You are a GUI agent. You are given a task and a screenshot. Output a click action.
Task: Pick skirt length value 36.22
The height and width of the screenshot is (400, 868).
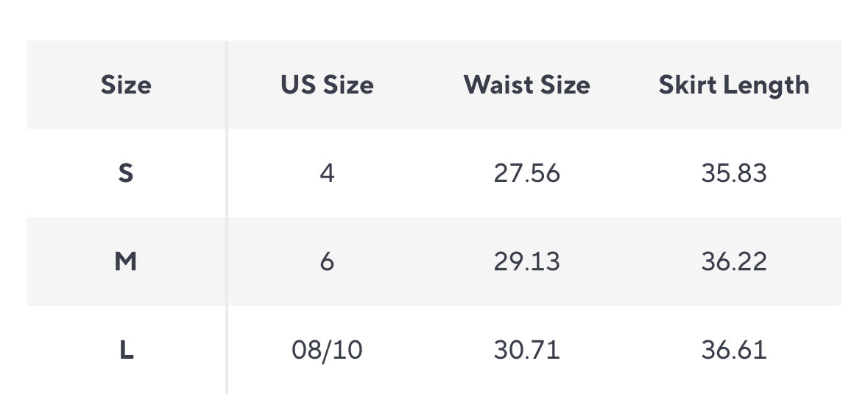733,262
